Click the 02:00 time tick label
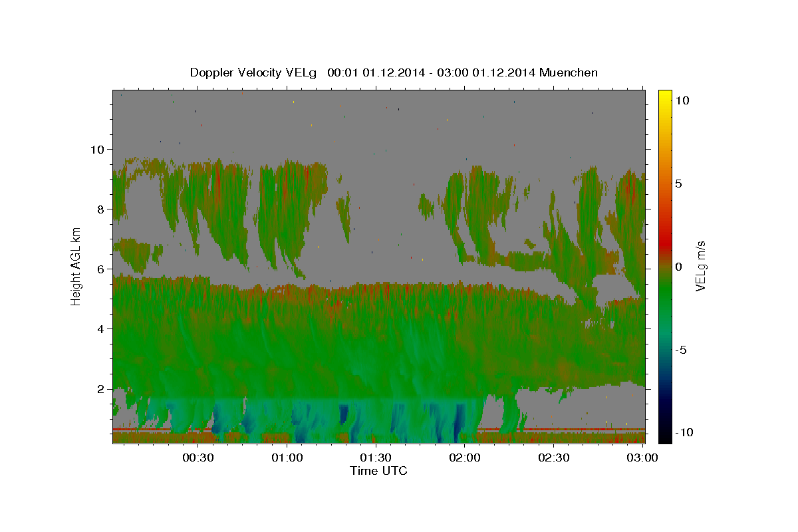The image size is (798, 532). [x=465, y=458]
